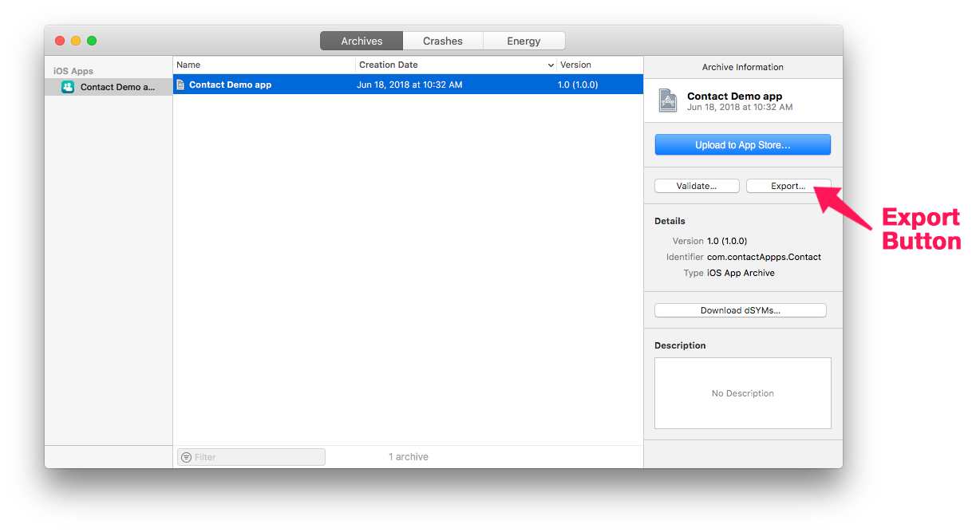Click Details version value '1.0 (1.0.0)'
Screen dimensions: 980x532
coord(727,241)
